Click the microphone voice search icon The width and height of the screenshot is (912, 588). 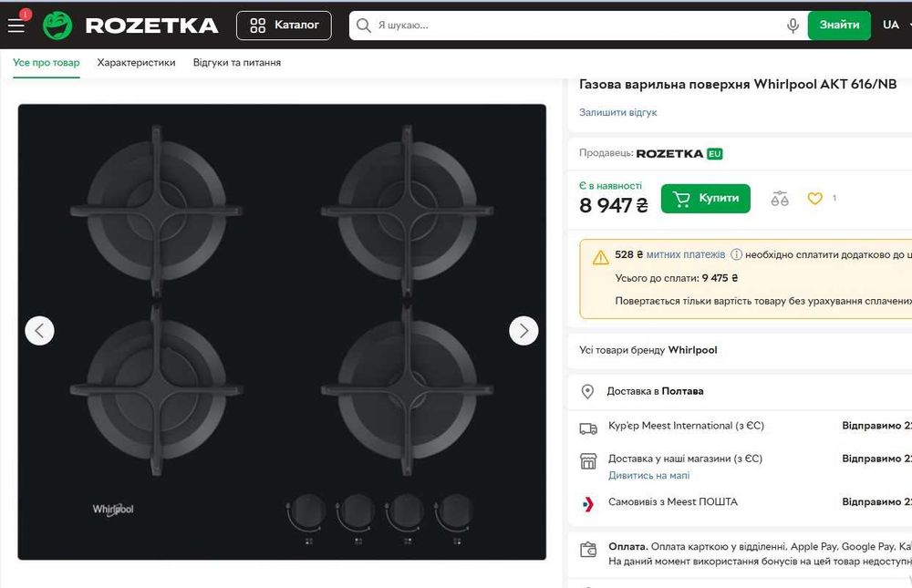793,26
